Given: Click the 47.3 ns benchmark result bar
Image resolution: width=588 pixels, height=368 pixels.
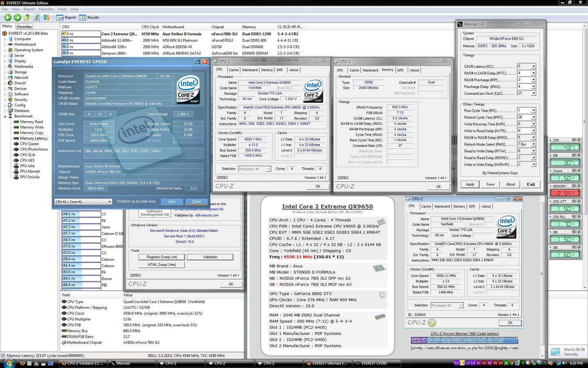Looking at the screenshot, I should tap(81, 34).
